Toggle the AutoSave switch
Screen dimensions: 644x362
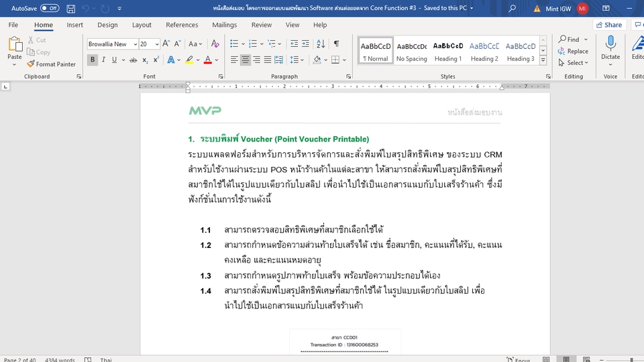50,8
